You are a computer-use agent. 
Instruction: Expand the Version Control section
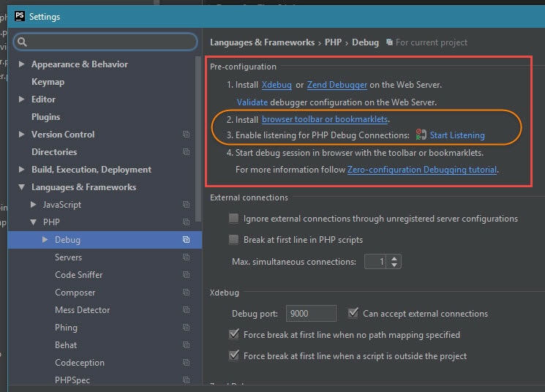click(21, 134)
